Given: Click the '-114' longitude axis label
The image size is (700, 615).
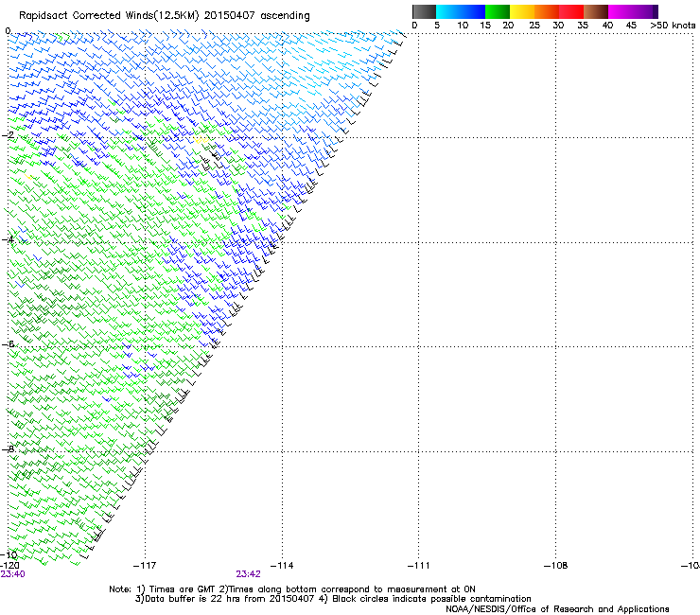Looking at the screenshot, I should click(282, 566).
